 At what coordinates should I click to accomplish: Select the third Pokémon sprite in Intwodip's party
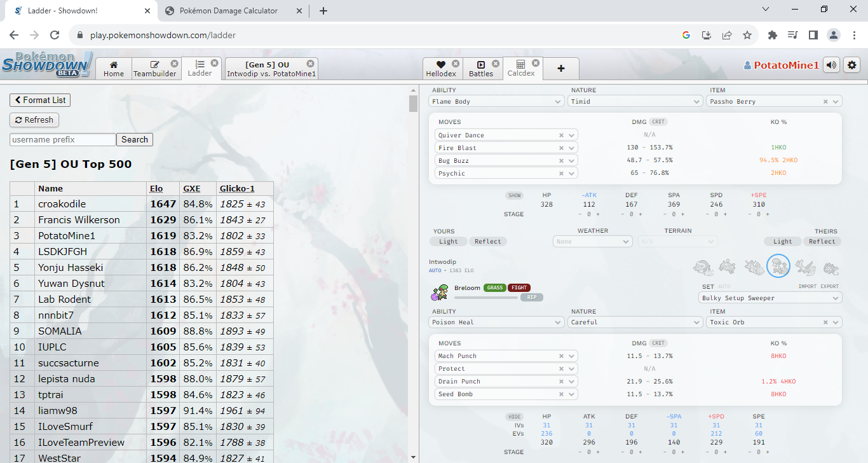754,266
